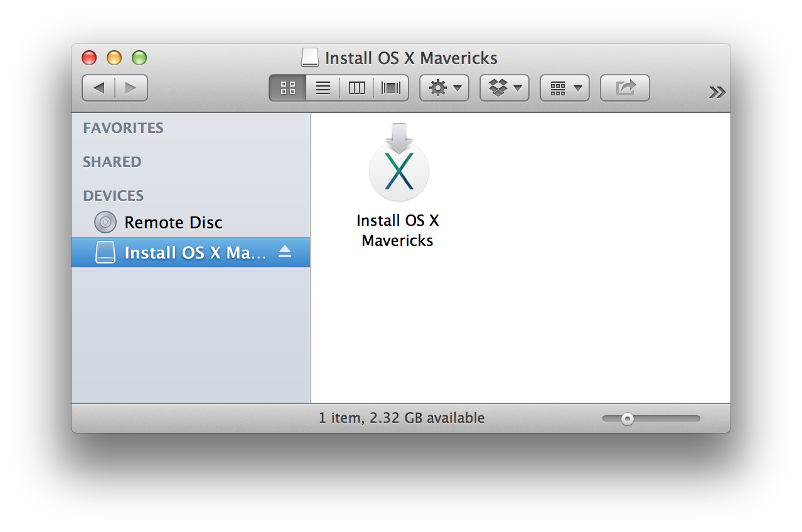Eject the Install OS X Mavericks volume
802x532 pixels.
[285, 252]
